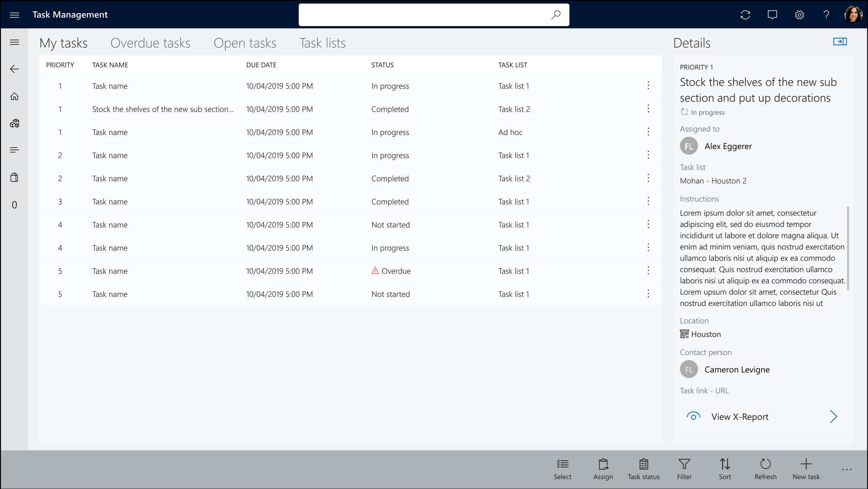Switch to the Task lists tab

(322, 42)
